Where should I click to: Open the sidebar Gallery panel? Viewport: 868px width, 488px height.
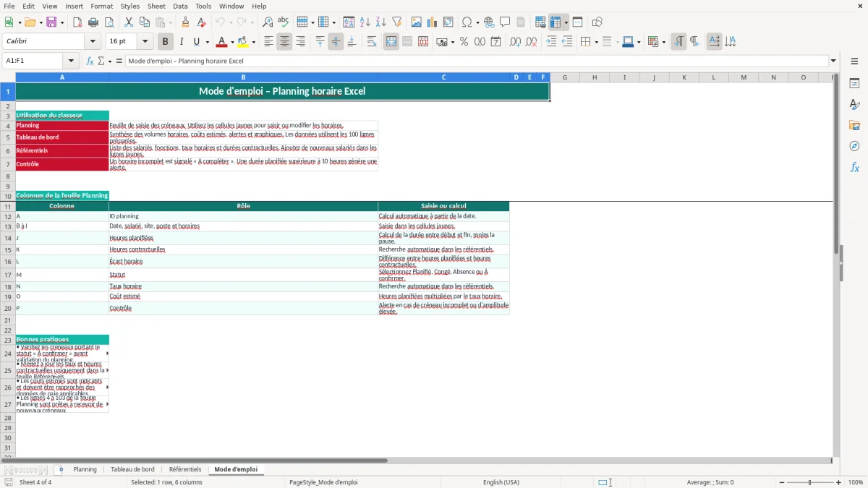pyautogui.click(x=854, y=125)
